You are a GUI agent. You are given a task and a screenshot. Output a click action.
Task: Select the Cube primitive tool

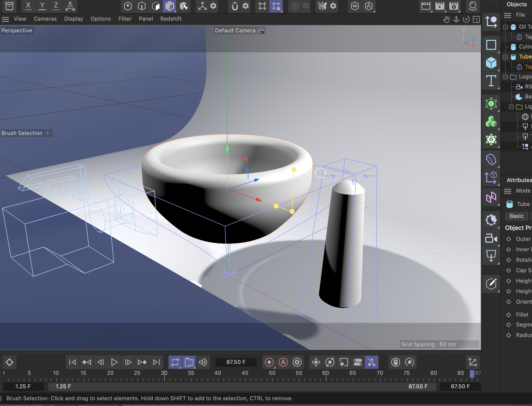click(491, 63)
